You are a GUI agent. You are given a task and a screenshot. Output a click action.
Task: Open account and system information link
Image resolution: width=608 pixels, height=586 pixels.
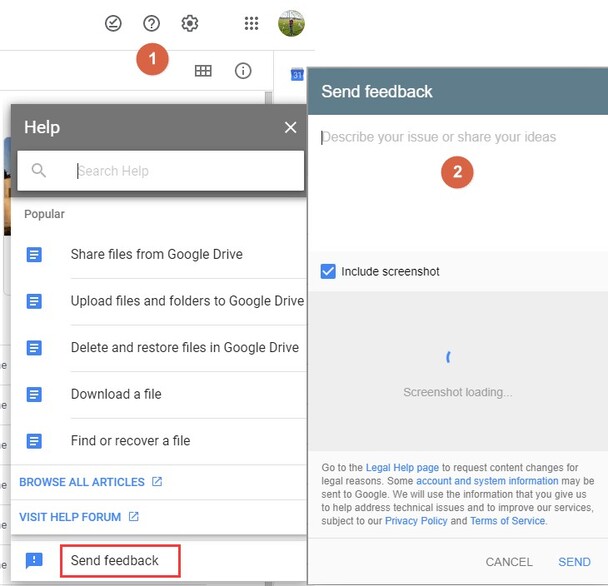(x=487, y=481)
